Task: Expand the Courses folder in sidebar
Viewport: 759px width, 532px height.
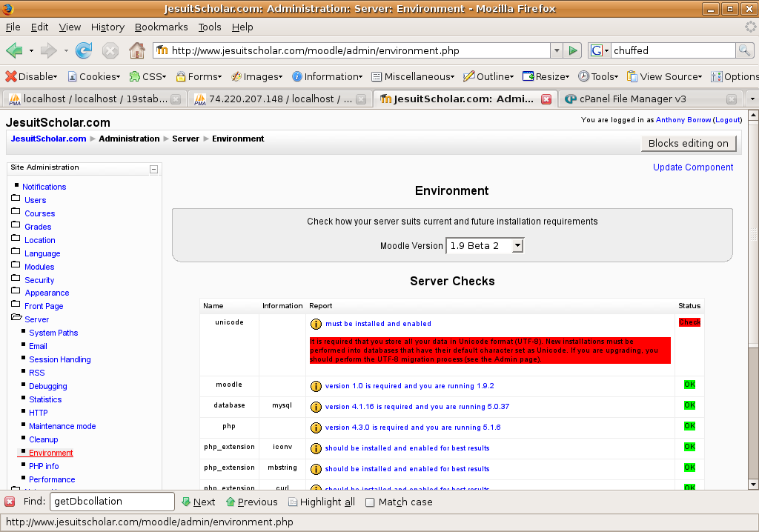Action: tap(16, 212)
